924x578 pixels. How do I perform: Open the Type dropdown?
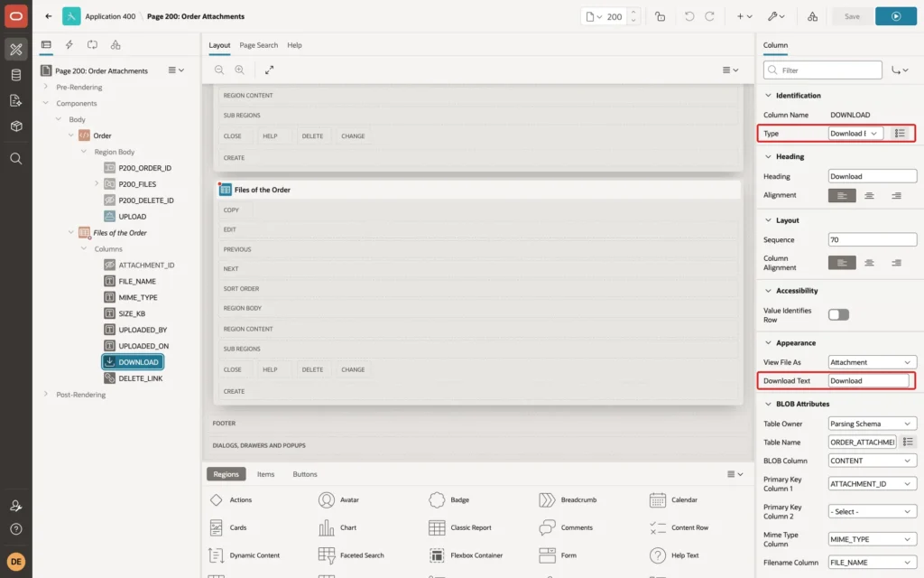tap(855, 134)
